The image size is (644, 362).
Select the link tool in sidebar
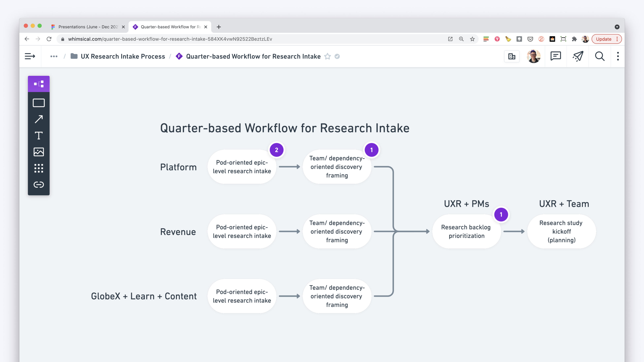39,185
